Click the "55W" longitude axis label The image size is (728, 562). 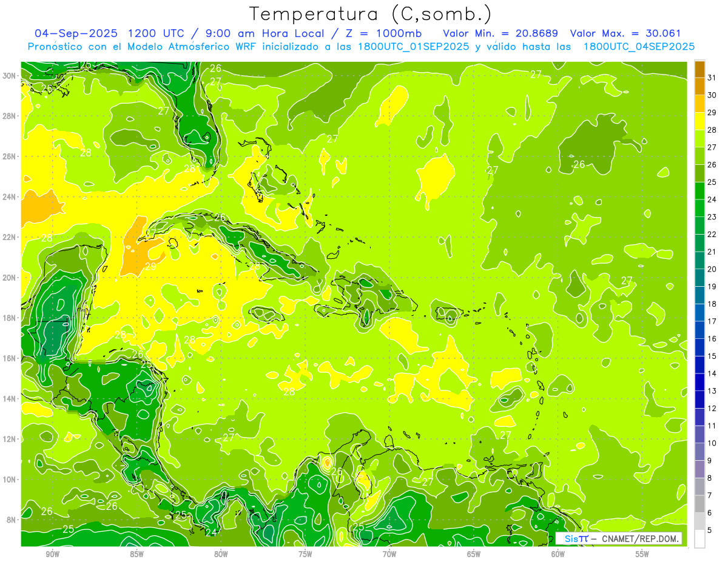(x=642, y=554)
